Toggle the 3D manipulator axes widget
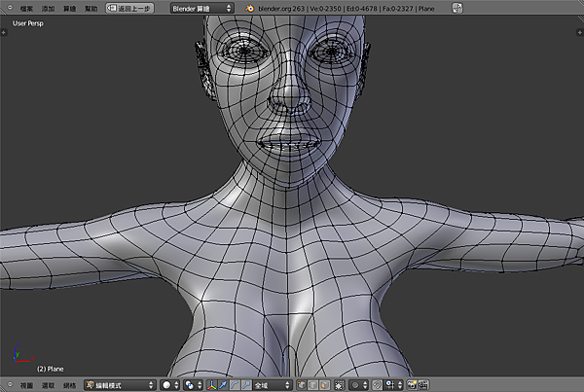This screenshot has width=584, height=392. coord(212,385)
